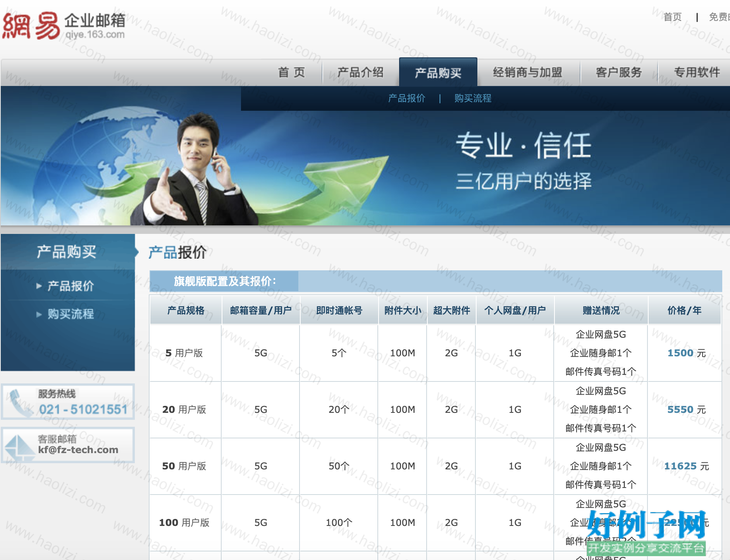This screenshot has width=730, height=560.
Task: Click 邮件传真号码1个 in the 50 用户版 row
Action: [x=601, y=484]
